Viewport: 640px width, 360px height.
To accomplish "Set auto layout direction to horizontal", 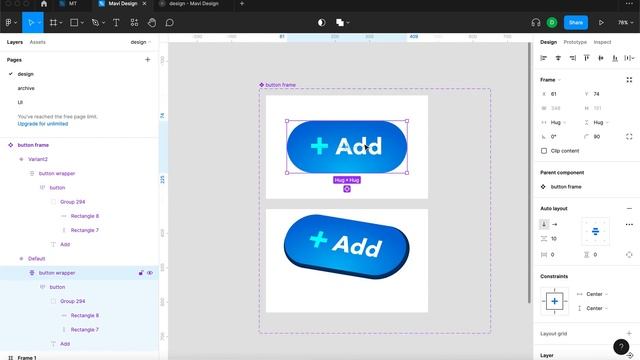I will (x=555, y=224).
